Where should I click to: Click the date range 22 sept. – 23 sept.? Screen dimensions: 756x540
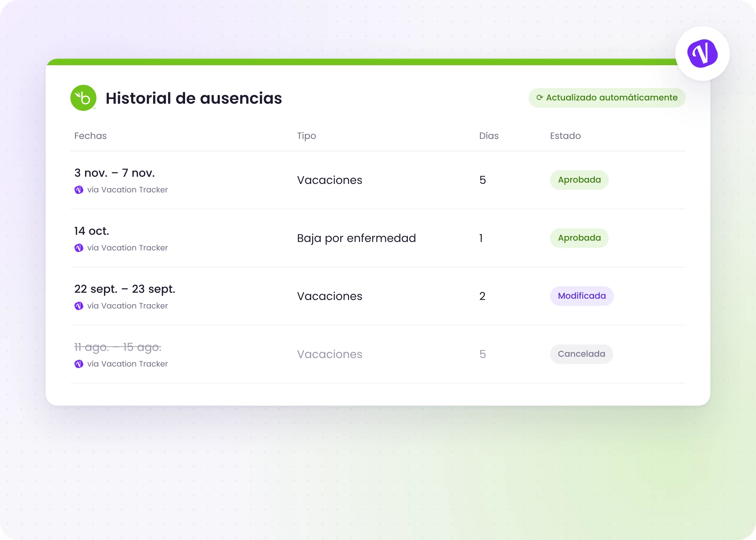tap(124, 289)
